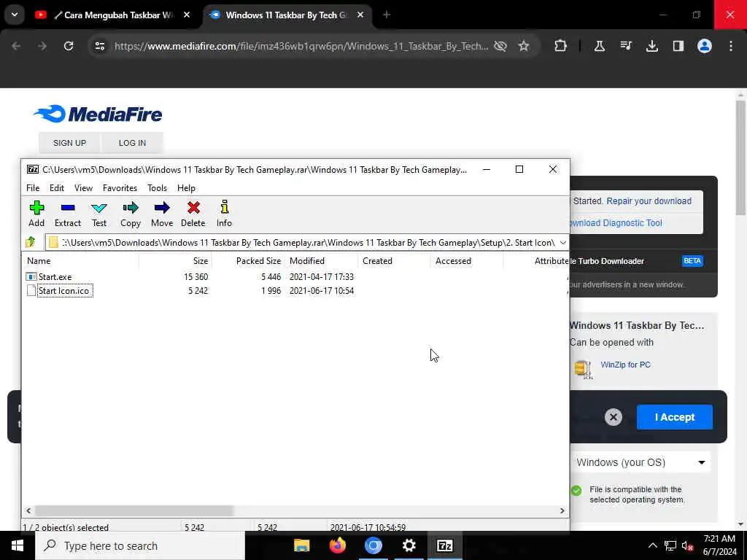The image size is (747, 560).
Task: Click the browser Forward arrow
Action: pos(42,46)
